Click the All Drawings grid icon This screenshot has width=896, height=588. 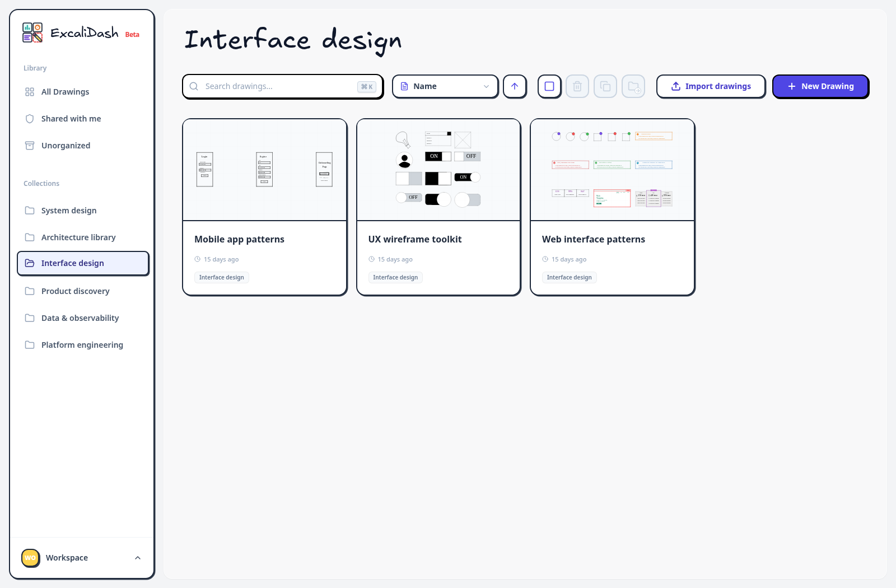point(30,92)
